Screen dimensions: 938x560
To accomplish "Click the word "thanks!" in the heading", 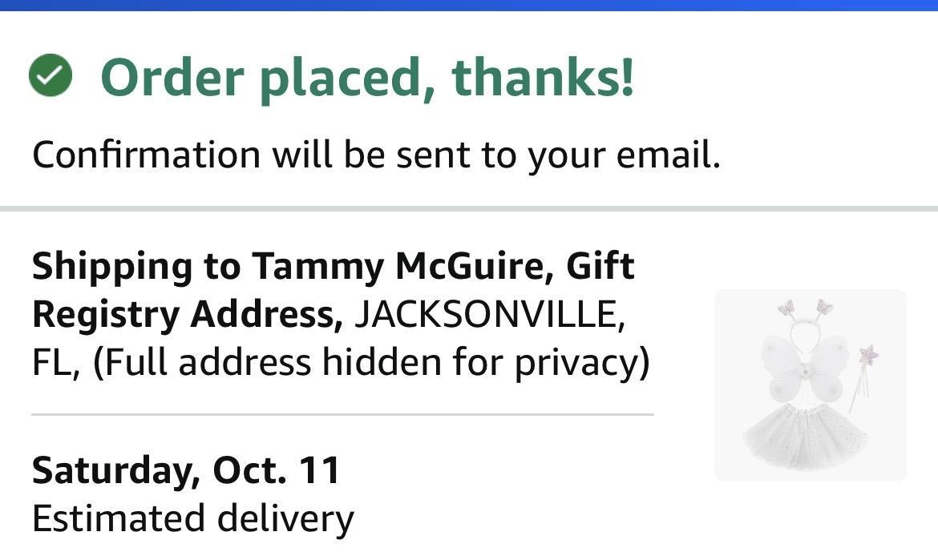I will [543, 78].
